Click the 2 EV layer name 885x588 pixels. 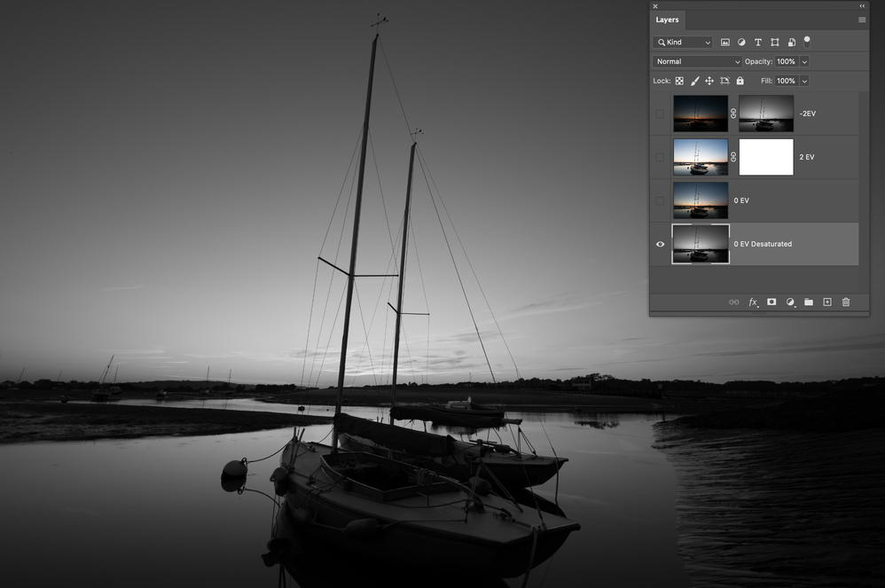pos(807,157)
